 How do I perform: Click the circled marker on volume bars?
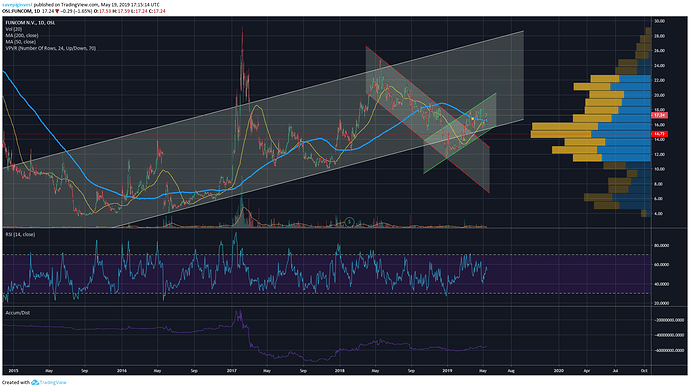(349, 222)
